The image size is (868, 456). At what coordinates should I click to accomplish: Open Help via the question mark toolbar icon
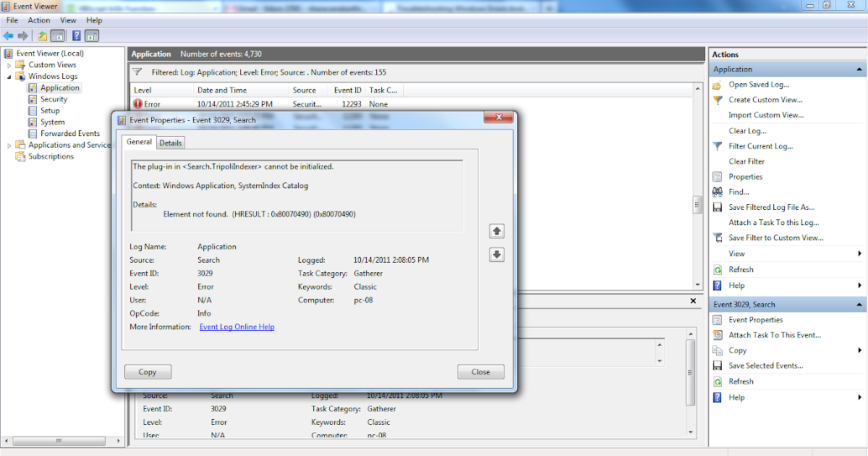point(76,35)
